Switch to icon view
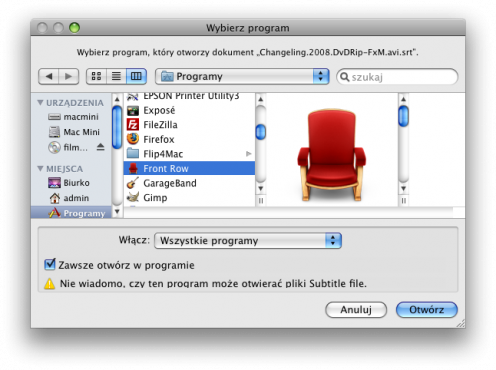496x370 pixels. coord(96,76)
